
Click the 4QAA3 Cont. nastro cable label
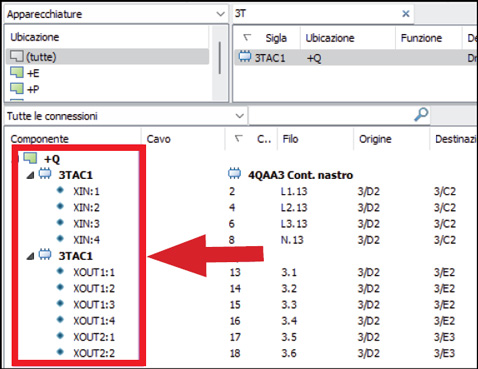pyautogui.click(x=300, y=175)
